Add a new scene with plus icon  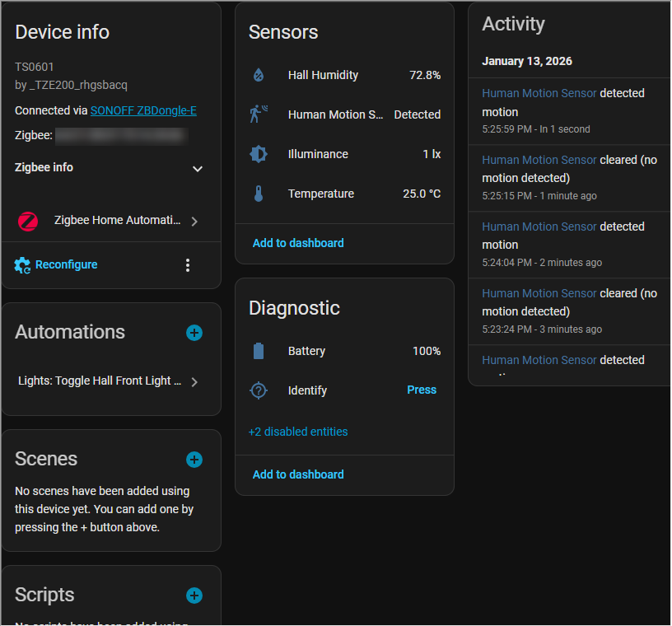pos(194,460)
